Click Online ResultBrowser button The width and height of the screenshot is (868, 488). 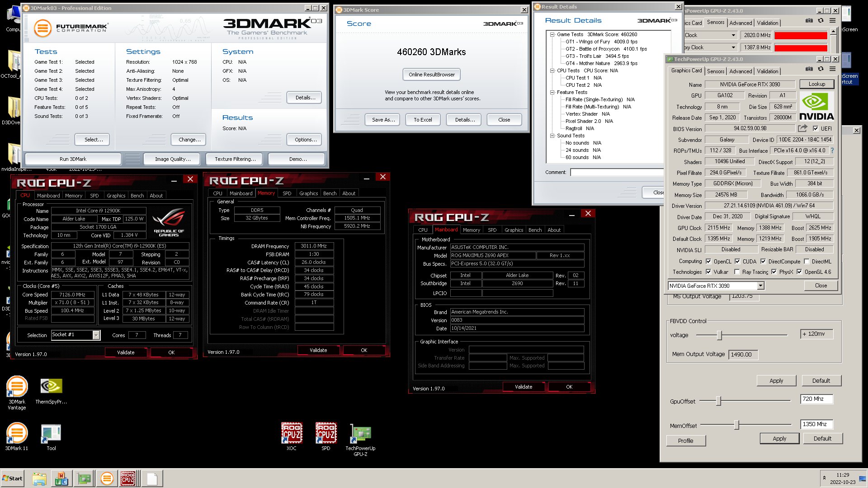tap(431, 75)
